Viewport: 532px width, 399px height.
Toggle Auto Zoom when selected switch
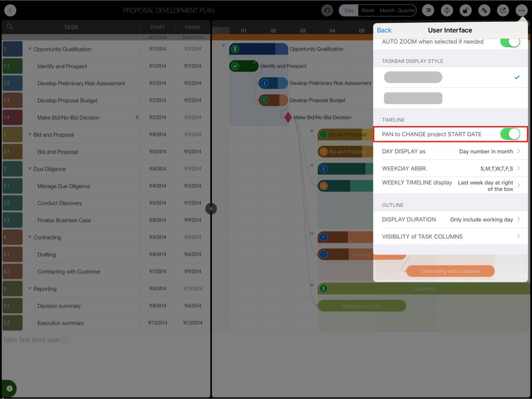click(x=510, y=42)
